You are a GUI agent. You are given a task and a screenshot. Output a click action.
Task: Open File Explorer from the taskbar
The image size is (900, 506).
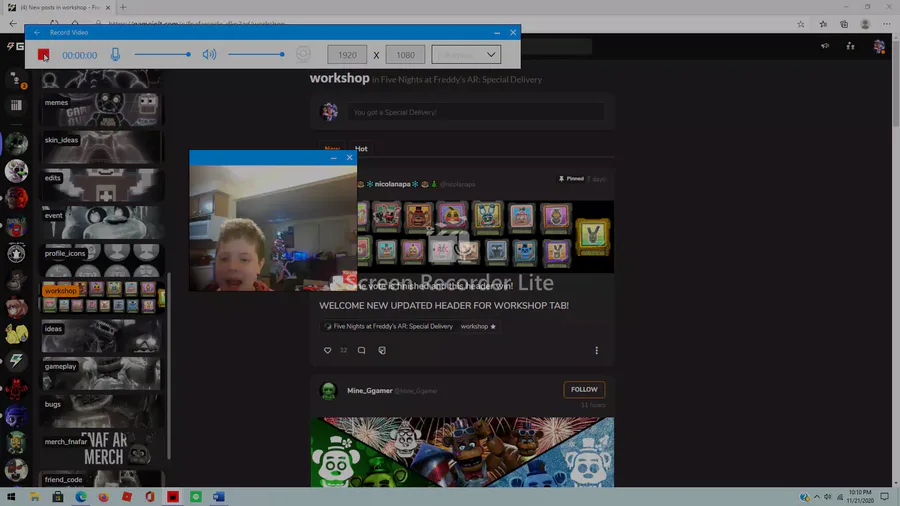[34, 497]
